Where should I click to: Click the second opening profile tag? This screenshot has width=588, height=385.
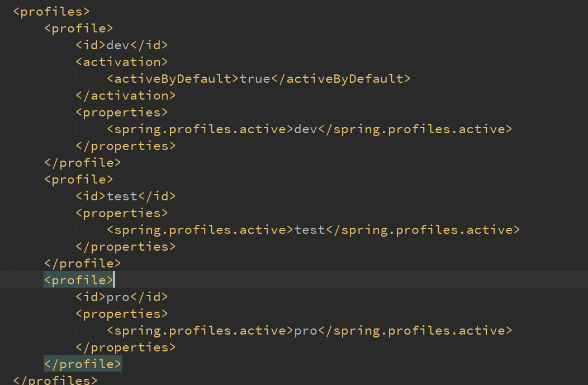(79, 180)
